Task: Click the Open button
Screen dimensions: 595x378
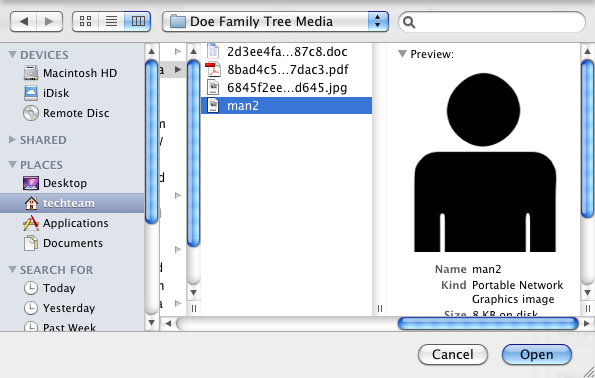Action: 537,354
